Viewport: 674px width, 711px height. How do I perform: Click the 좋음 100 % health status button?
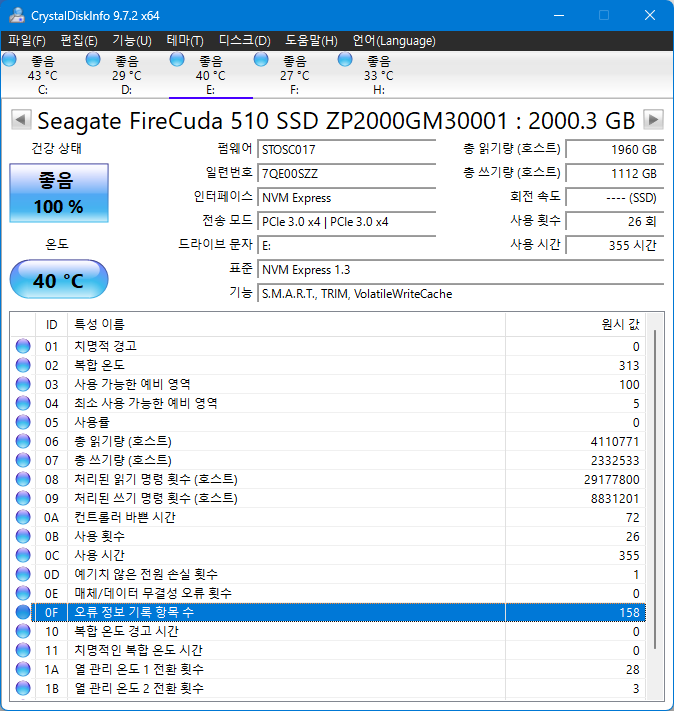59,193
